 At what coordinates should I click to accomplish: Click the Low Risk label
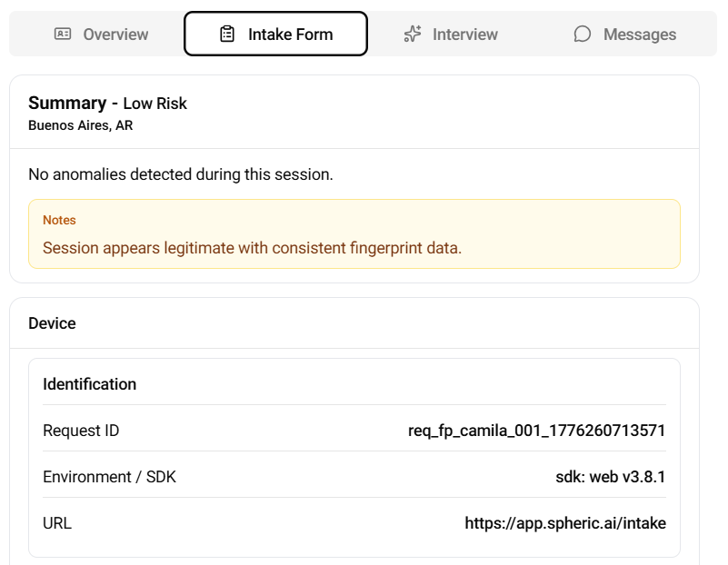coord(155,104)
